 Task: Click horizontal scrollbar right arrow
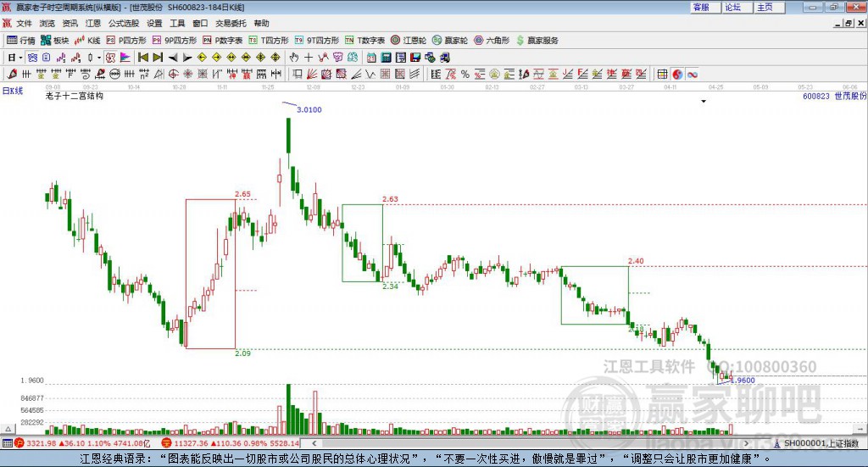click(746, 443)
